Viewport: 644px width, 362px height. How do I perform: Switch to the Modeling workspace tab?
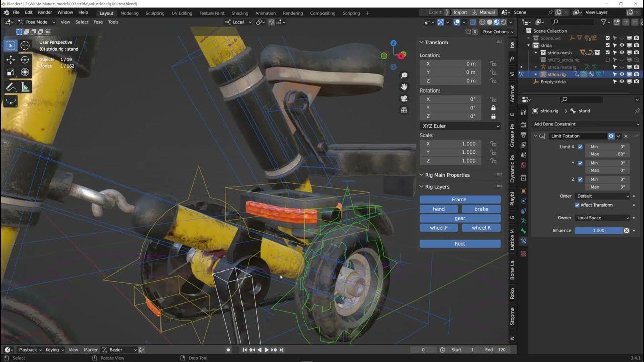tap(129, 13)
